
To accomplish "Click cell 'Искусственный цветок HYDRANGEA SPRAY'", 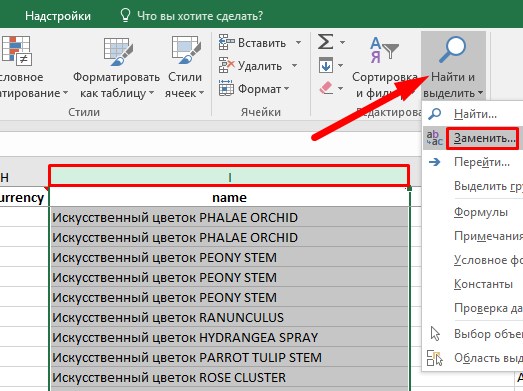I will point(229,337).
